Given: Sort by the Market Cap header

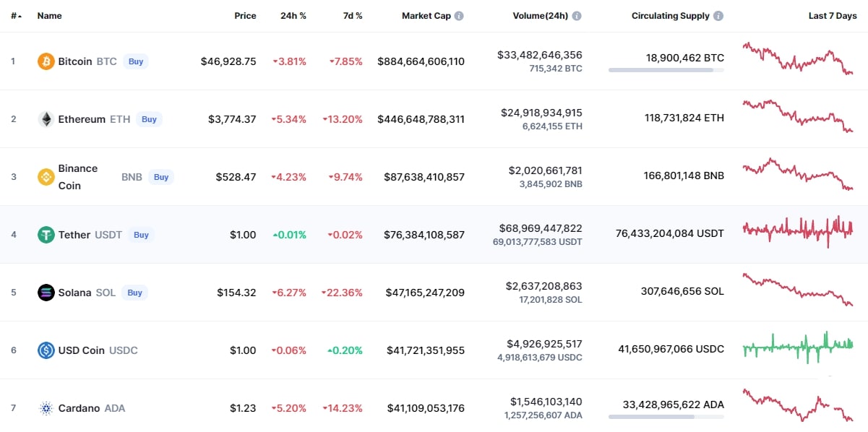Looking at the screenshot, I should click(426, 15).
